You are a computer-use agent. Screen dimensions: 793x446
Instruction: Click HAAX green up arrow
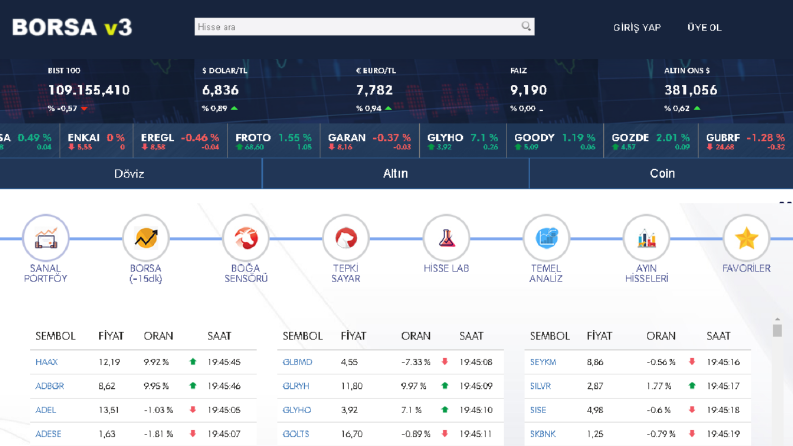(x=193, y=362)
